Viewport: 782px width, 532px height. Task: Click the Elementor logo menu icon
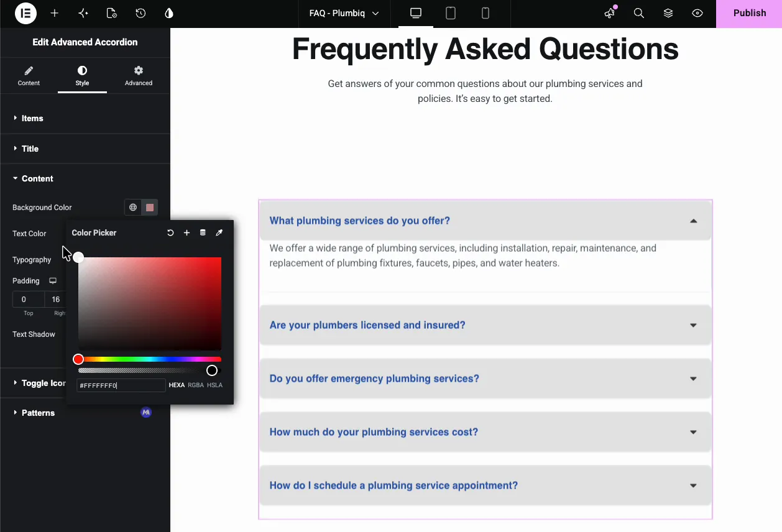(x=25, y=13)
